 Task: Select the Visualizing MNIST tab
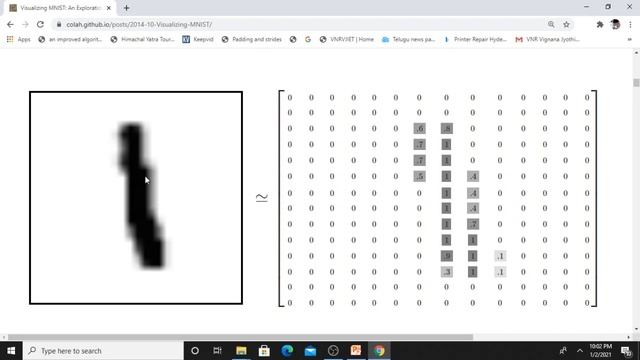[60, 8]
